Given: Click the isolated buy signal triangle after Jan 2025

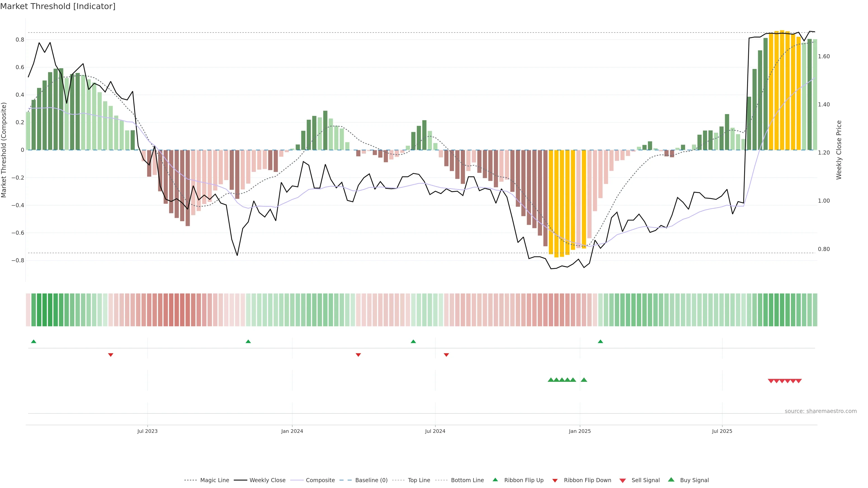Looking at the screenshot, I should 584,380.
